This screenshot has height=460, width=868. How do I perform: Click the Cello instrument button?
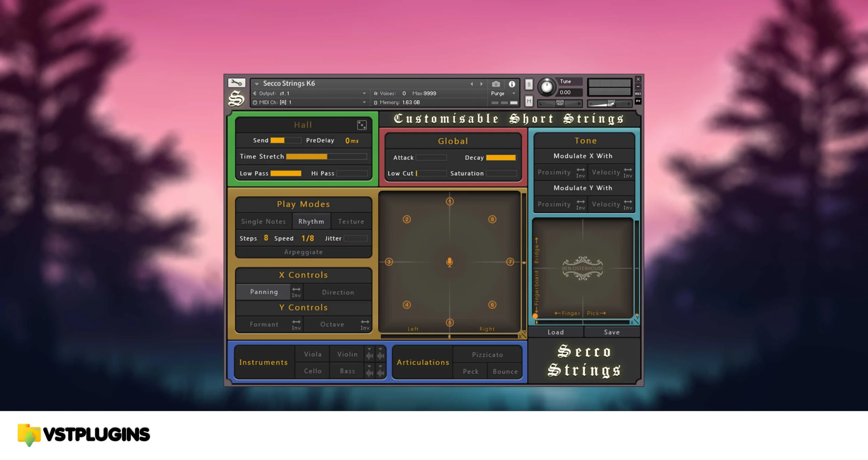pos(313,371)
